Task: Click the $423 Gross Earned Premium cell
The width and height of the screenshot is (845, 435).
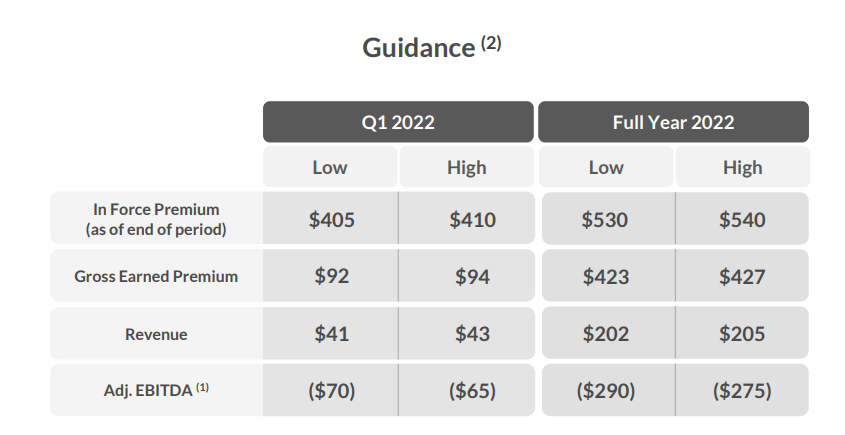Action: [608, 276]
